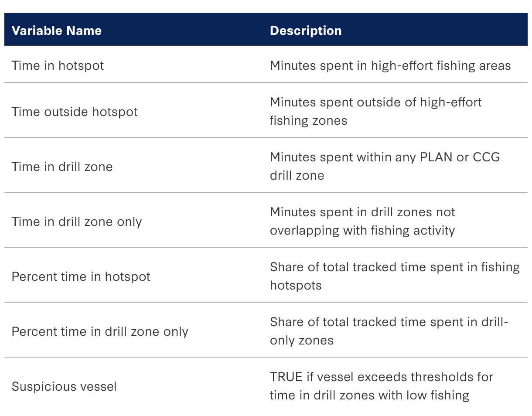The width and height of the screenshot is (532, 416).
Task: Select the 'Time outside hotspot' variable name
Action: [x=75, y=112]
